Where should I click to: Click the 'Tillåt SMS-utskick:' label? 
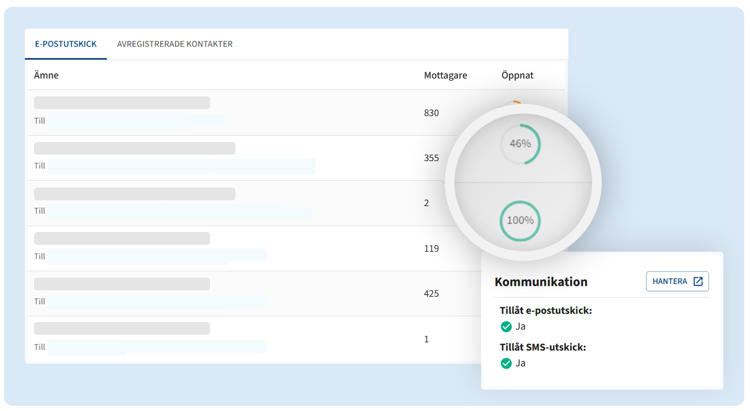tap(543, 347)
